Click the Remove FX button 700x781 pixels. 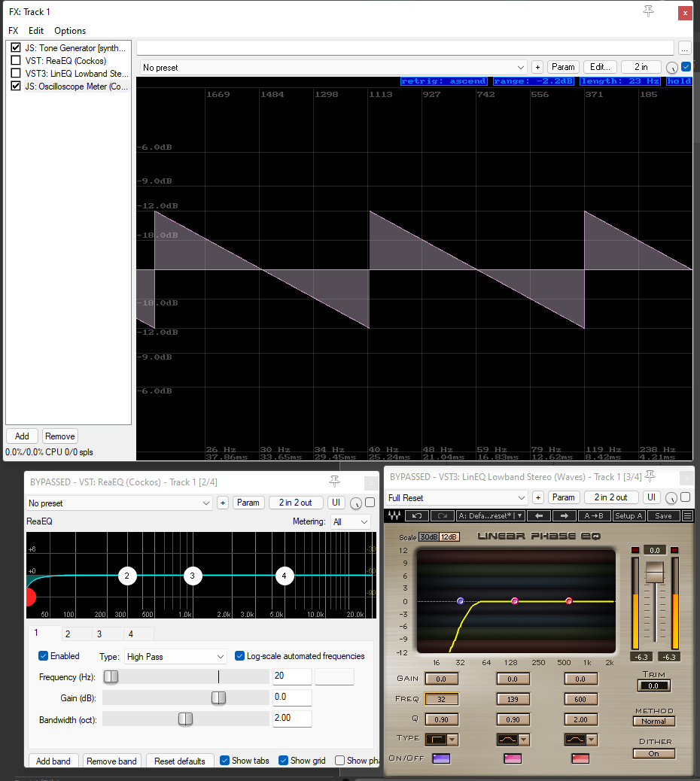[x=59, y=436]
